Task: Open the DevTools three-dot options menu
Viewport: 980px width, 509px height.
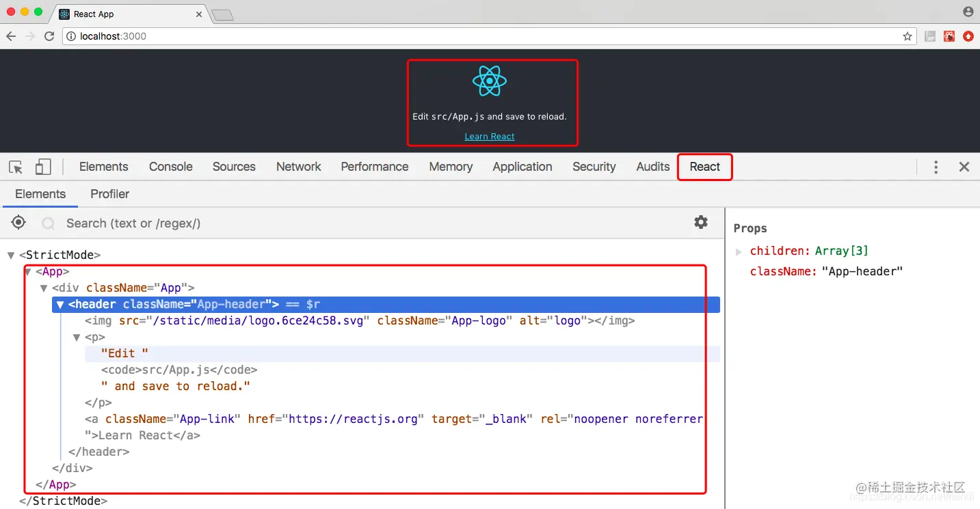Action: click(x=936, y=167)
